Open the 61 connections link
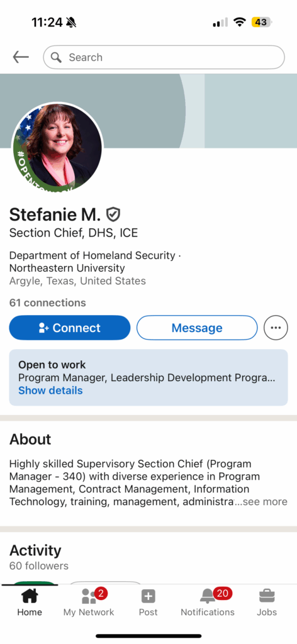Viewport: 297px width, 644px height. (x=48, y=303)
